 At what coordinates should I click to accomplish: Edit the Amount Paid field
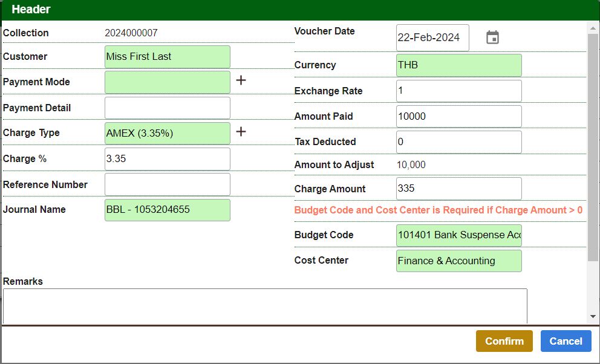pyautogui.click(x=458, y=117)
